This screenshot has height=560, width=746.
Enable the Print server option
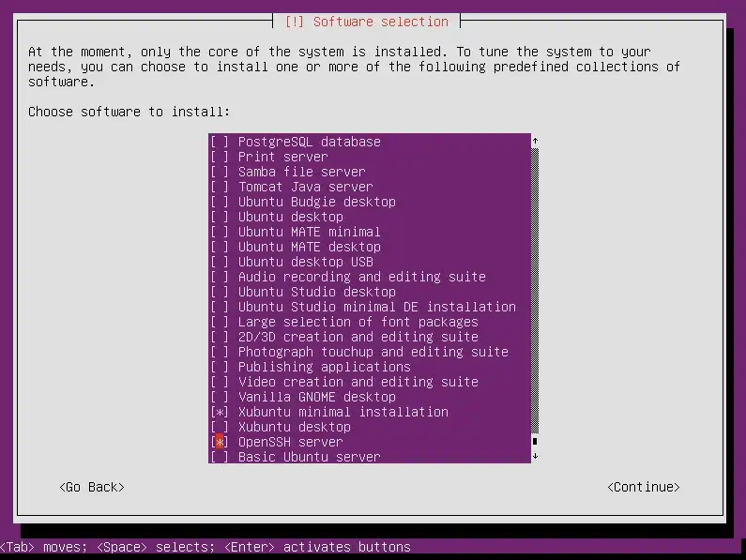[220, 157]
